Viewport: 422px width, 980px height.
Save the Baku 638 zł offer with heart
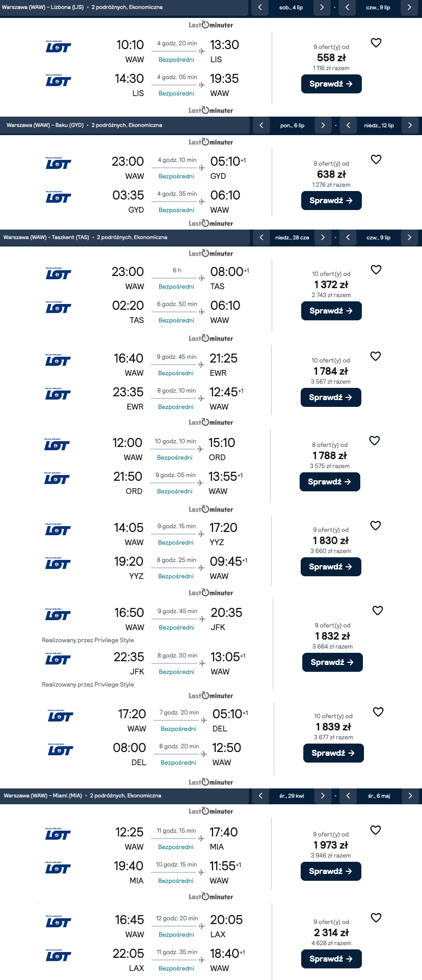(376, 159)
